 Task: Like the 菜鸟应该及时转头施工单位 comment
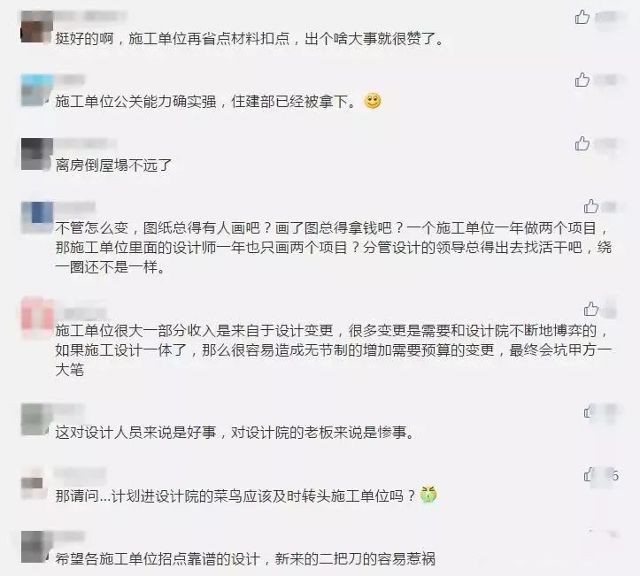coord(589,475)
